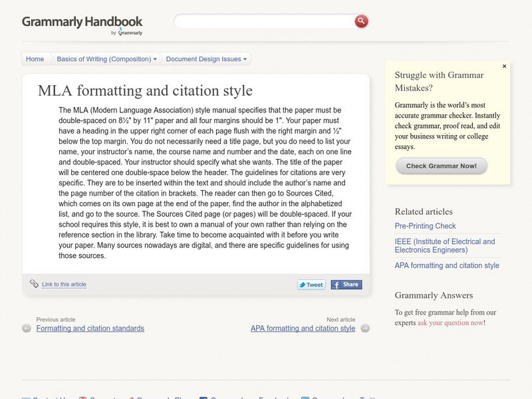Viewport: 532px width, 399px height.
Task: Go to the Home breadcrumb
Action: (x=35, y=59)
